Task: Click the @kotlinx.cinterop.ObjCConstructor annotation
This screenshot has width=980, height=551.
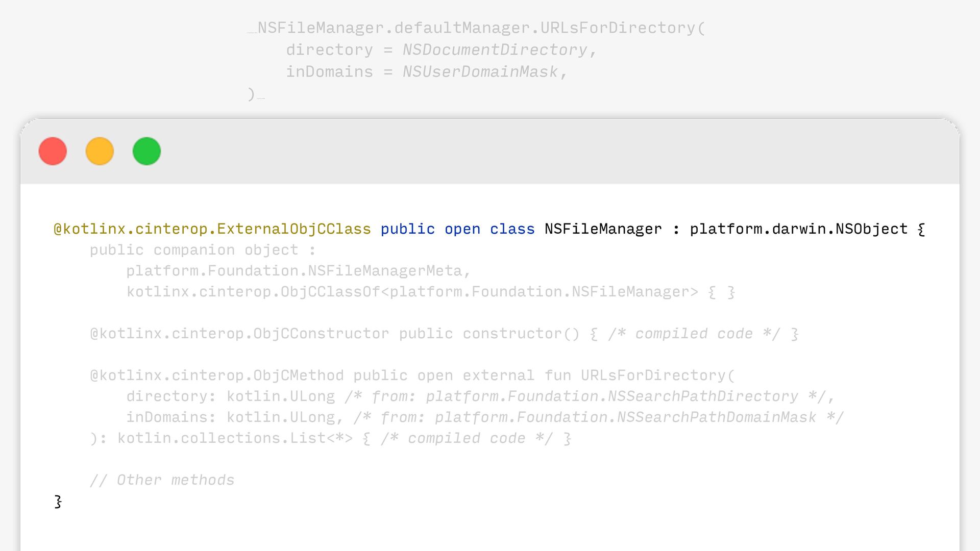Action: 239,334
